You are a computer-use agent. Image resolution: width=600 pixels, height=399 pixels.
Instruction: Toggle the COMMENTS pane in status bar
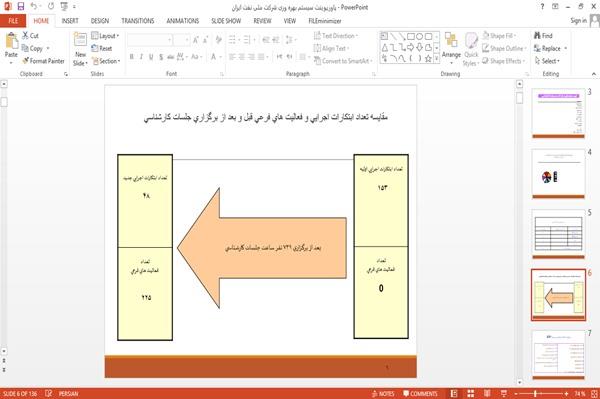[x=420, y=393]
